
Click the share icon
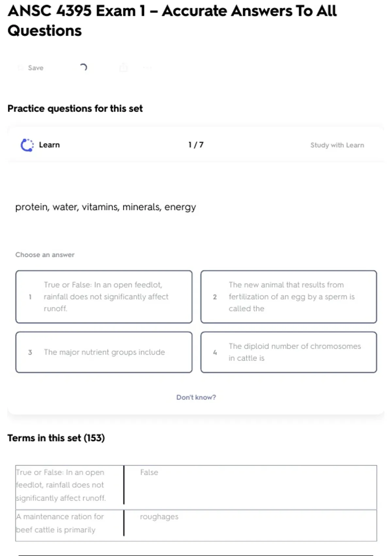click(x=123, y=68)
